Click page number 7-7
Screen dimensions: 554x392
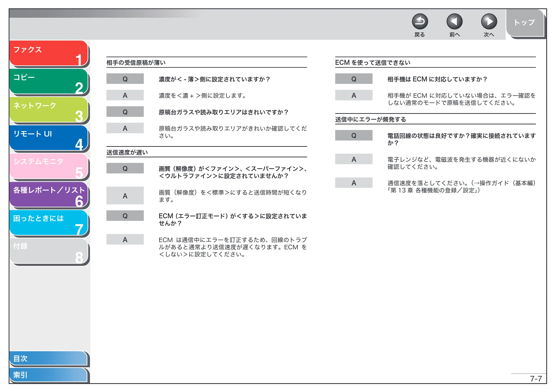coord(536,379)
